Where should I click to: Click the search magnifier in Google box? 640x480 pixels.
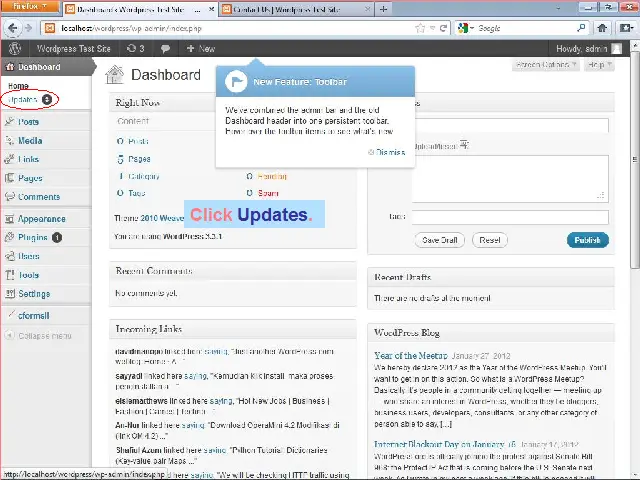click(581, 28)
